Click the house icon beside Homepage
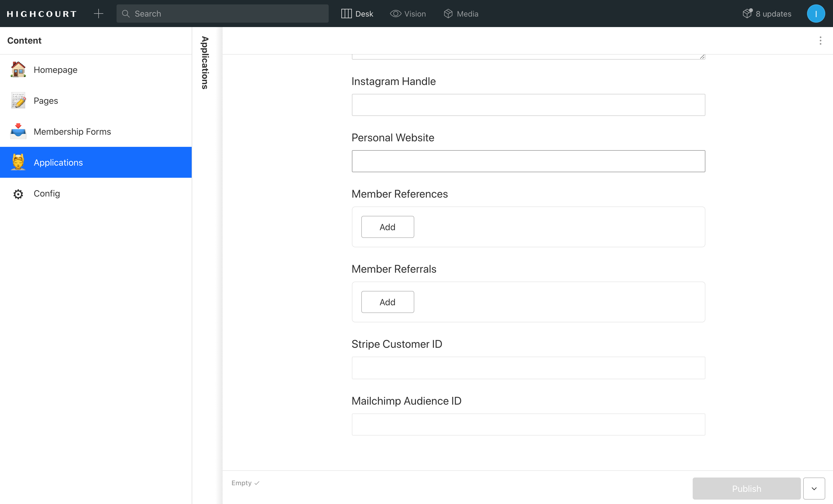The image size is (833, 504). tap(18, 70)
